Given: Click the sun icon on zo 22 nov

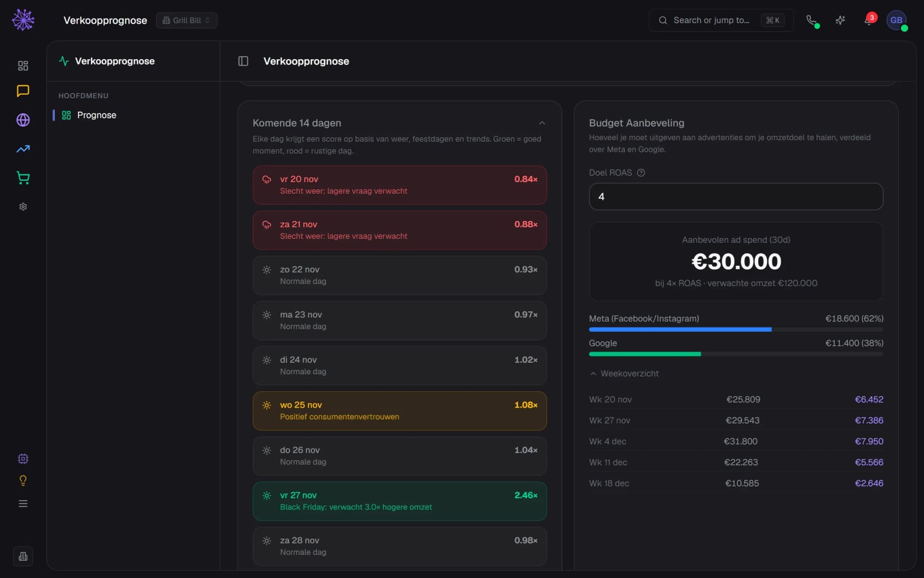Looking at the screenshot, I should pos(267,270).
